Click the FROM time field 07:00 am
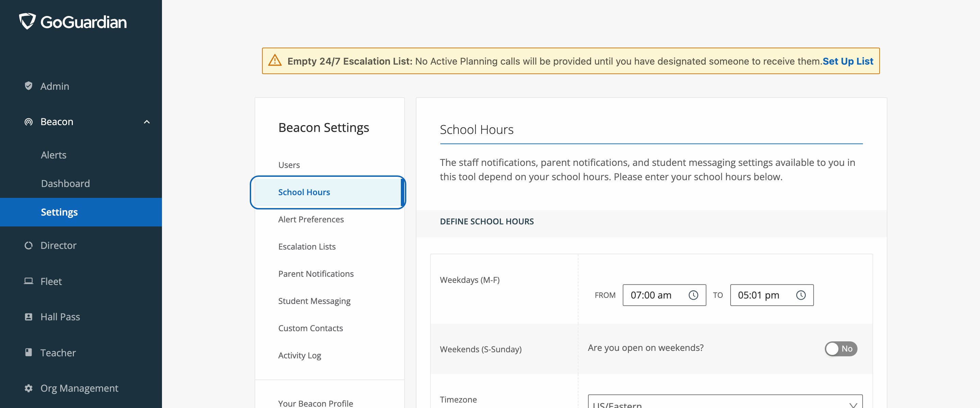 (x=664, y=295)
